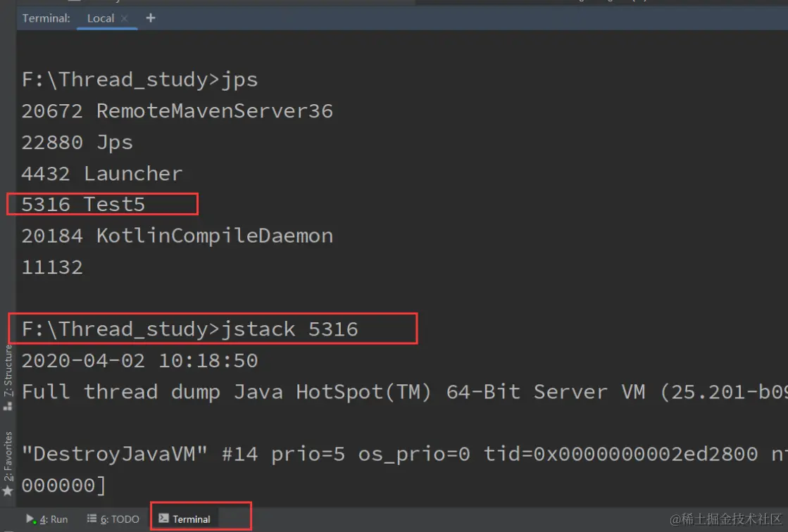
Task: Click the jstack 5316 command line
Action: 189,329
